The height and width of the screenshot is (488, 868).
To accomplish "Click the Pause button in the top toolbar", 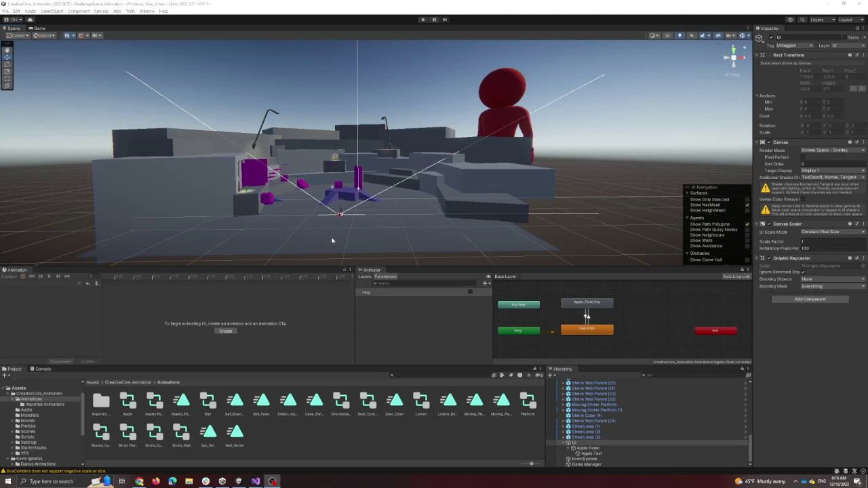I will tap(434, 19).
